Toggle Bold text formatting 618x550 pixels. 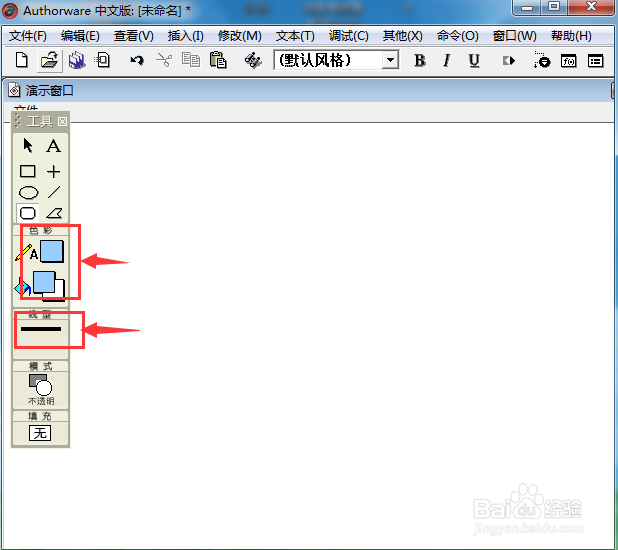click(x=420, y=61)
